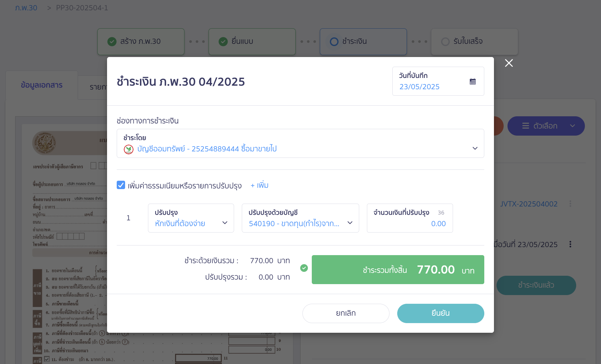Image resolution: width=601 pixels, height=364 pixels.
Task: Open the 540190 account selection dropdown
Action: click(350, 222)
